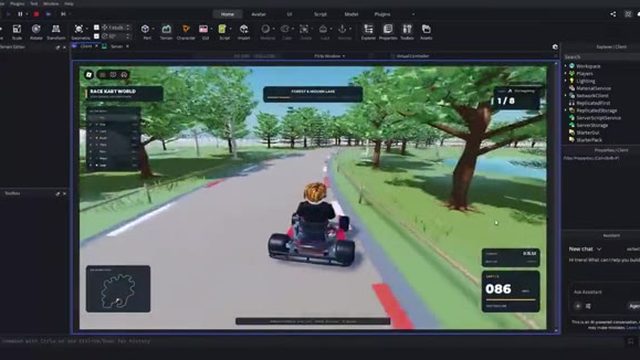Image resolution: width=640 pixels, height=360 pixels.
Task: Open the Geometric tool dropdown arrow
Action: (x=87, y=29)
